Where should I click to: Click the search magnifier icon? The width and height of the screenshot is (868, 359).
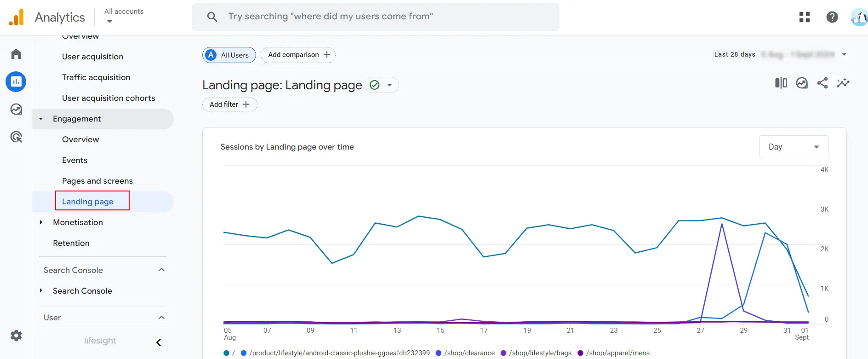(212, 17)
